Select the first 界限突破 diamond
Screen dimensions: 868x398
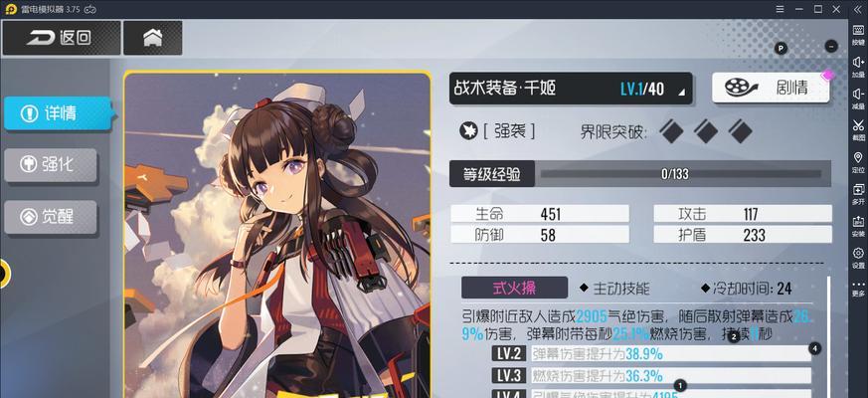(x=671, y=131)
